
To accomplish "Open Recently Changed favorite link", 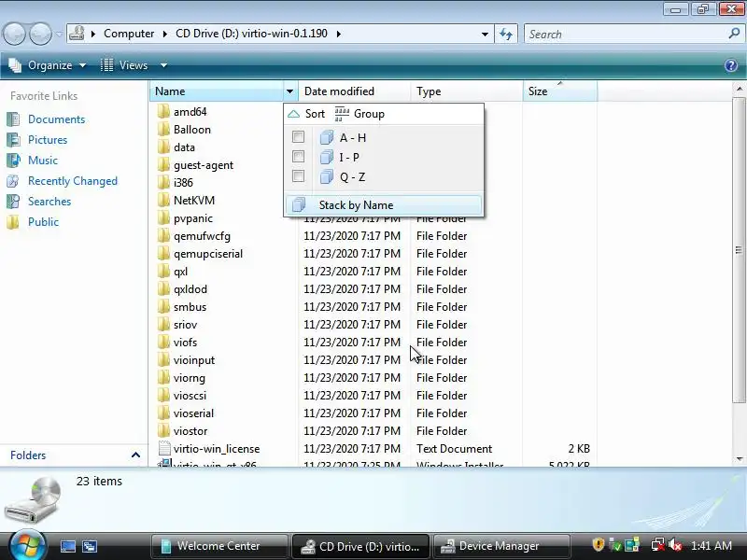I will click(73, 181).
